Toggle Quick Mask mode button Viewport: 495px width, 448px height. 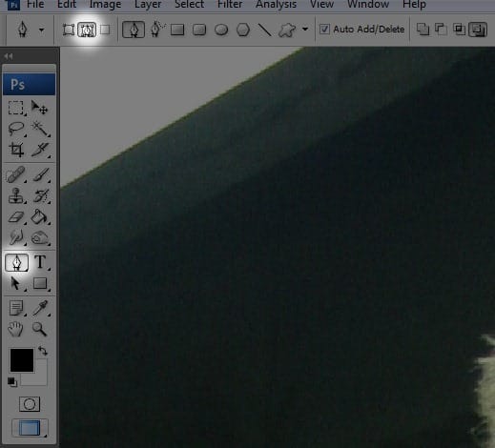click(x=30, y=404)
